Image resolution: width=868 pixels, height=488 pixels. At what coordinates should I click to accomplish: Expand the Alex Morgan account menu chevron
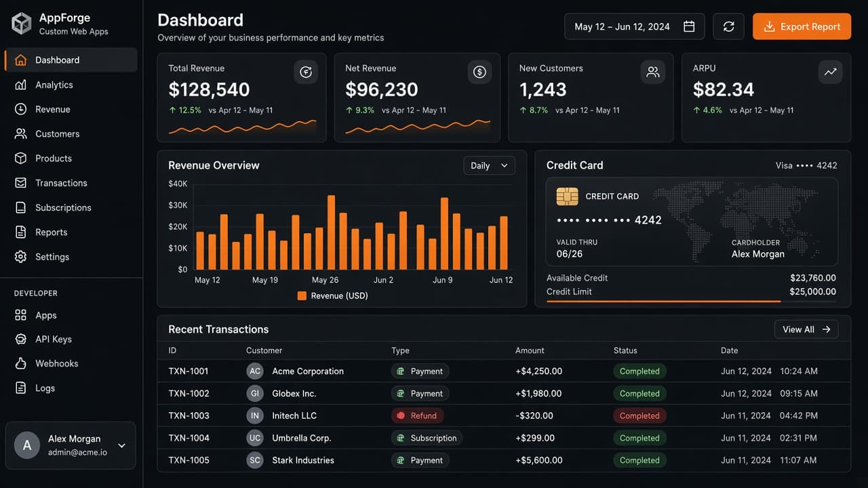point(122,445)
